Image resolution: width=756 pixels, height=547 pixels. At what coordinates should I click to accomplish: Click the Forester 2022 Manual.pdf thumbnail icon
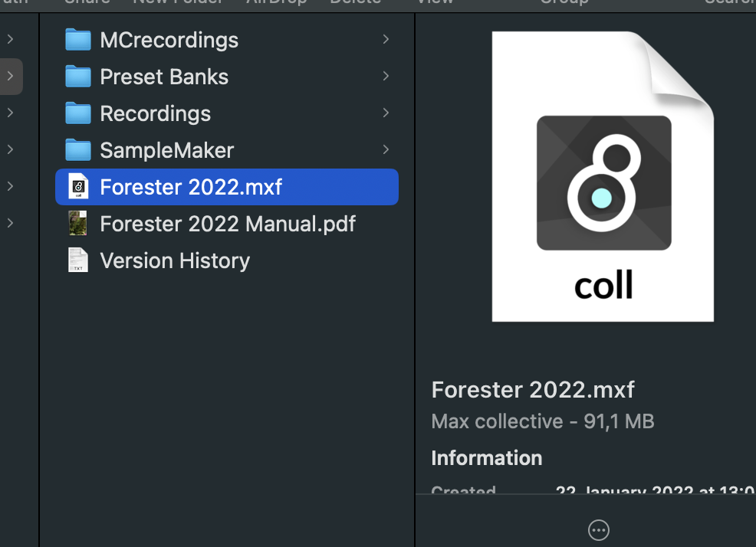pos(78,223)
